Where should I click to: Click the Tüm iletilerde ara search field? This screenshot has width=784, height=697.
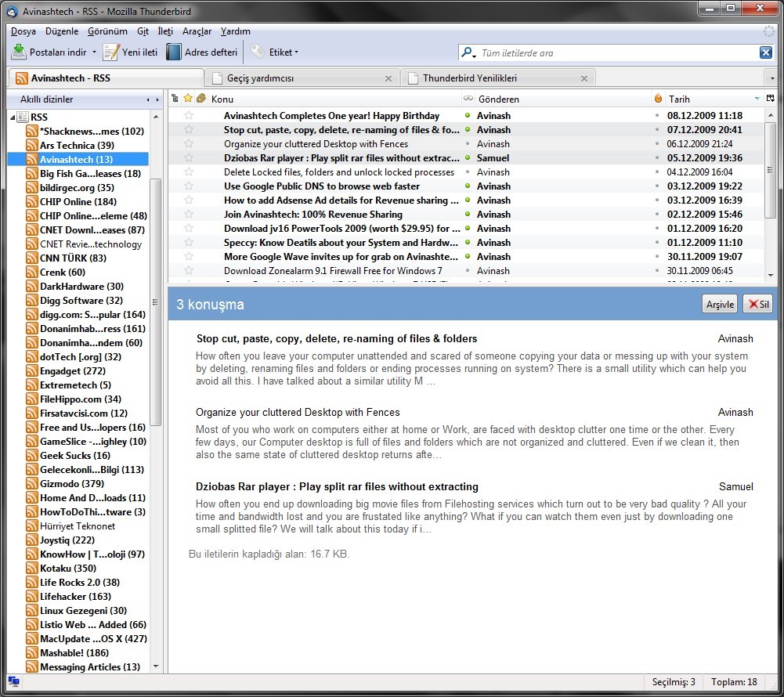617,52
